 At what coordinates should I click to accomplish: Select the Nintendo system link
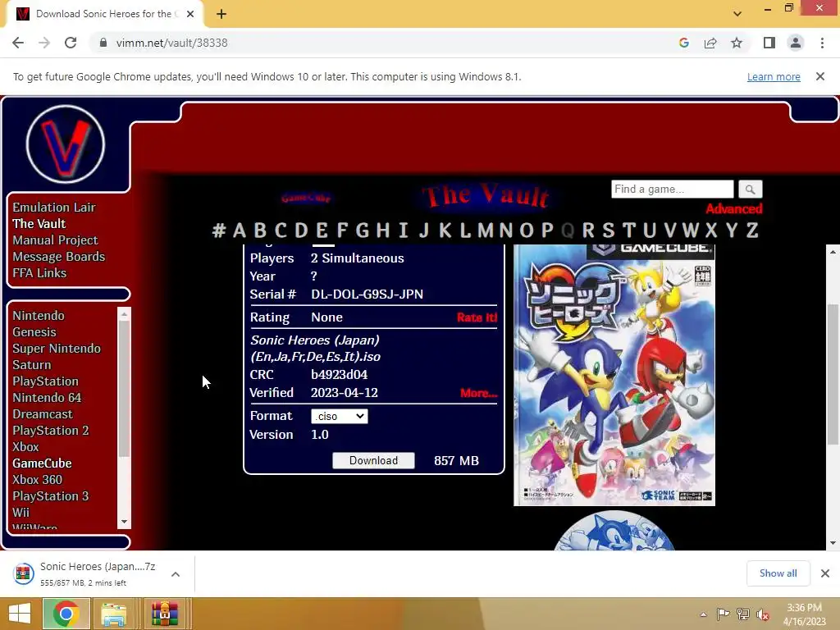click(x=39, y=316)
